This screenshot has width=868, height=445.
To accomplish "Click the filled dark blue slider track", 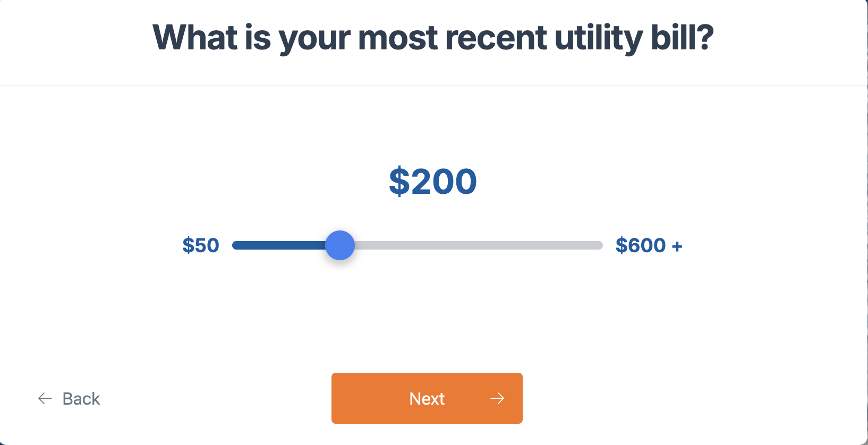I will click(279, 245).
